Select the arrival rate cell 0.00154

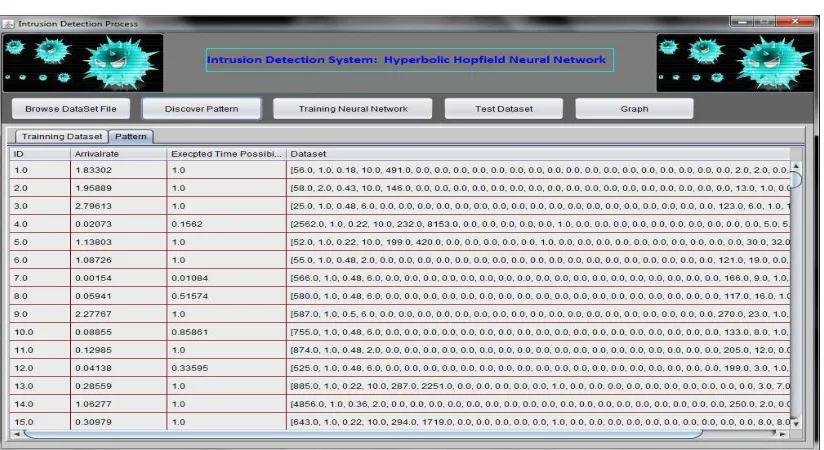(119, 278)
